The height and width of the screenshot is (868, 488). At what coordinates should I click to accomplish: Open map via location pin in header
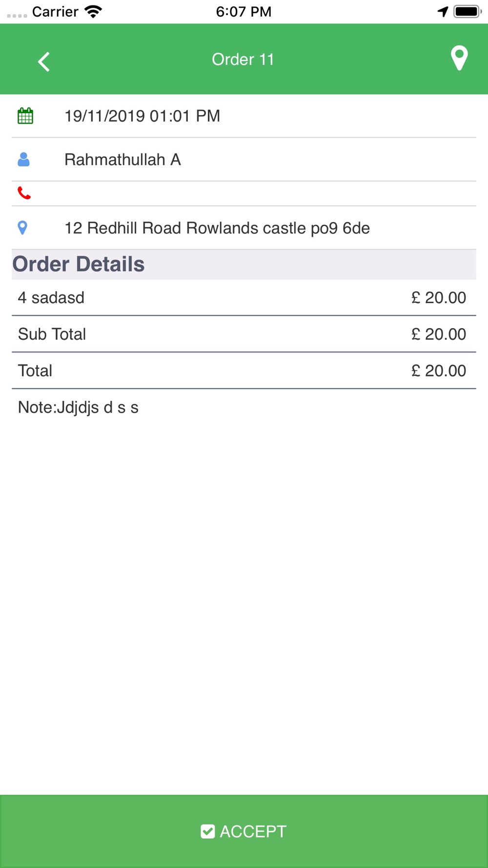point(459,58)
